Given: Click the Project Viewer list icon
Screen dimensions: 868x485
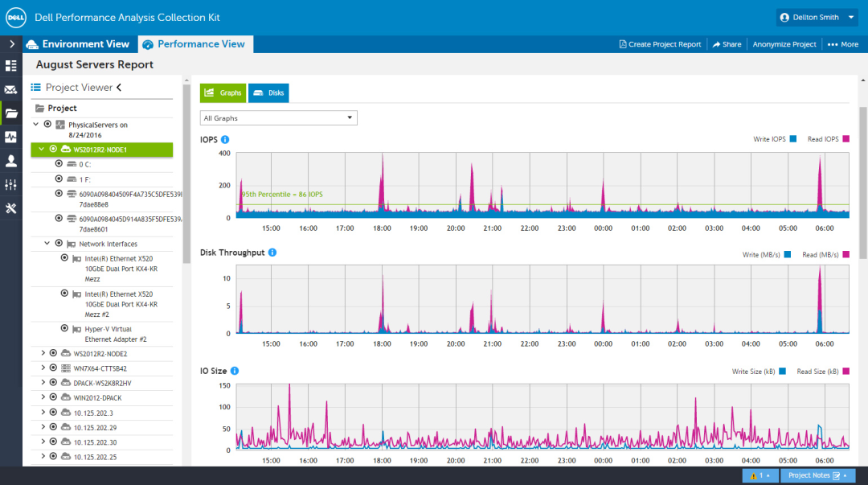Looking at the screenshot, I should coord(36,87).
